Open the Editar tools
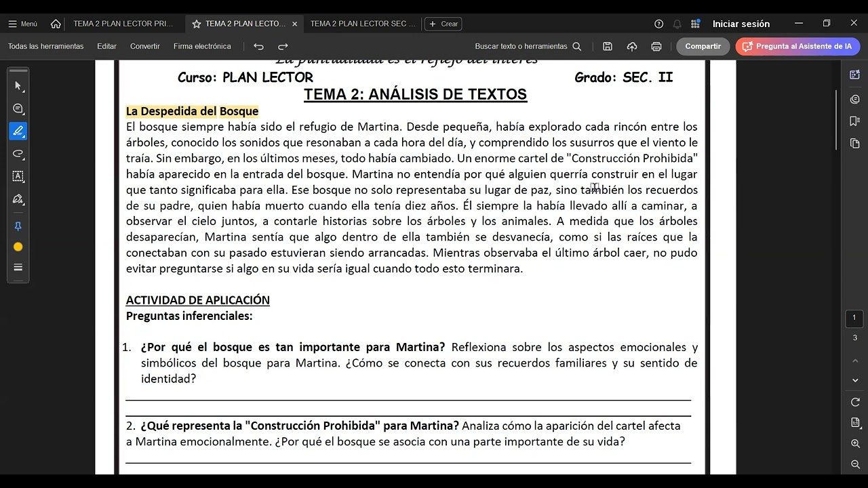The width and height of the screenshot is (868, 488). (106, 46)
